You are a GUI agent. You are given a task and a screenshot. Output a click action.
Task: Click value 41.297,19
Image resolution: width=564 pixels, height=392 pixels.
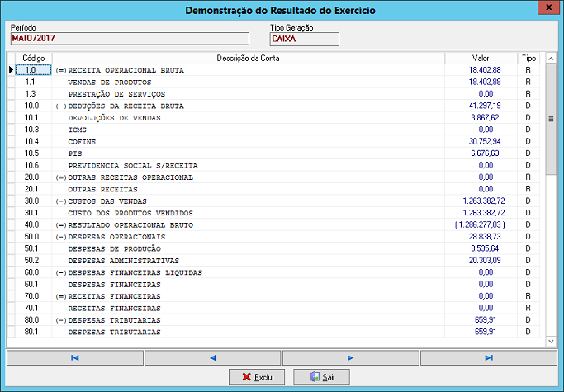coord(485,106)
